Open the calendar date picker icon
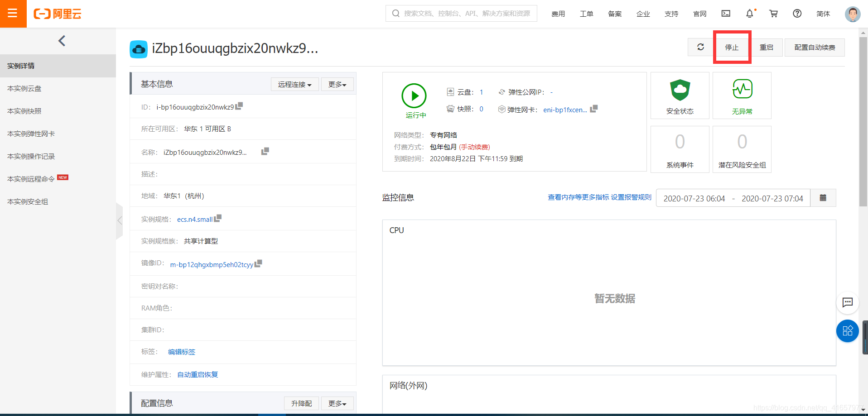 (x=823, y=198)
